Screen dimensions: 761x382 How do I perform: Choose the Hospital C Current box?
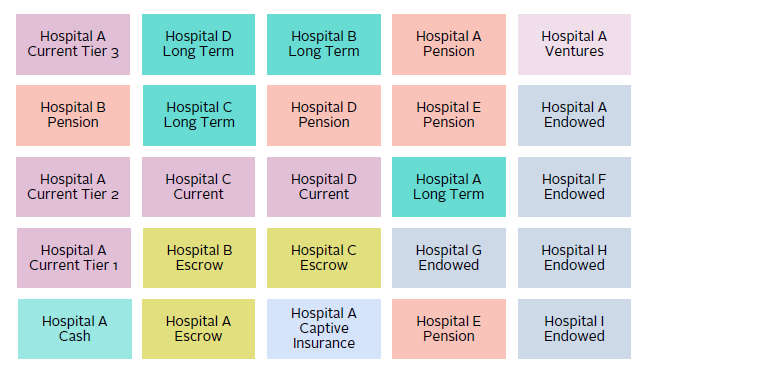tap(199, 187)
